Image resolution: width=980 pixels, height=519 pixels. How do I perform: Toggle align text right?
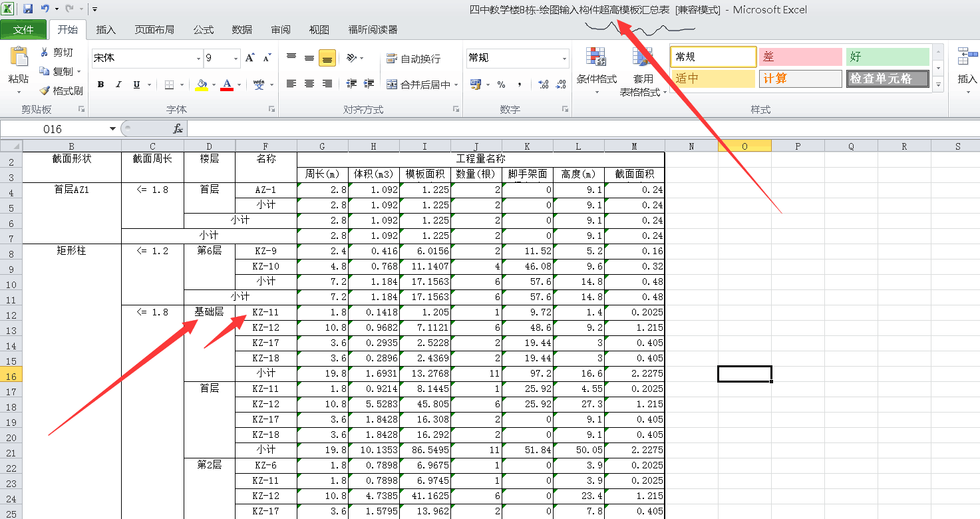point(327,84)
